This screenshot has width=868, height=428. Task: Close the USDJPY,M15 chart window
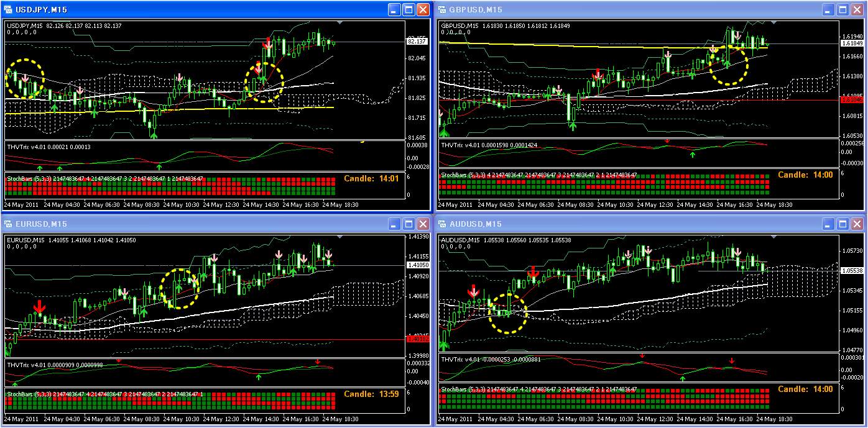pyautogui.click(x=423, y=9)
